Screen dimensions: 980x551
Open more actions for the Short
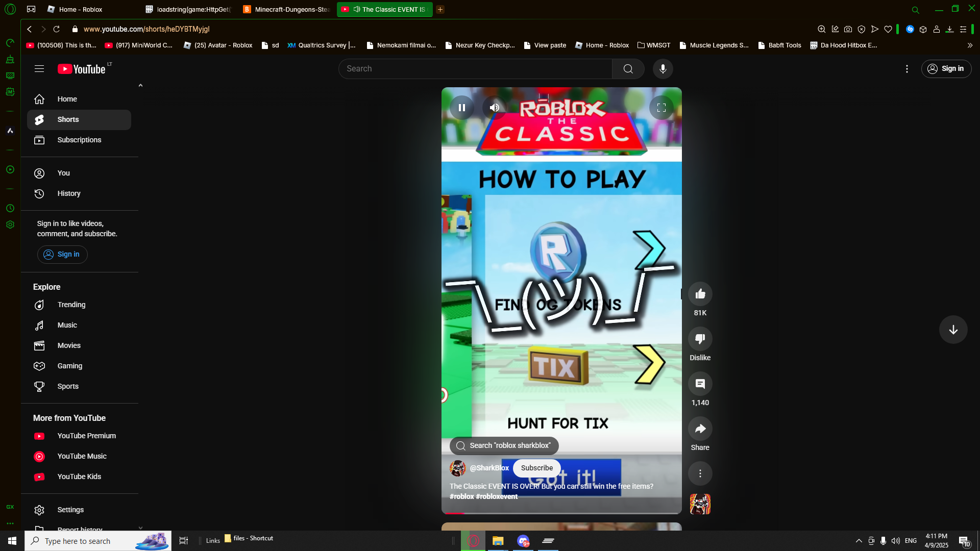coord(700,473)
